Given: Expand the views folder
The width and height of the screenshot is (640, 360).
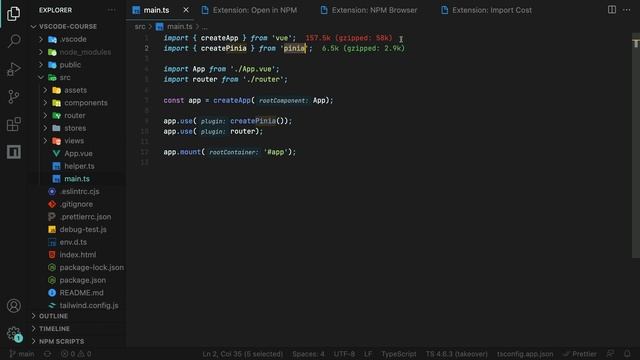Looking at the screenshot, I should point(45,141).
